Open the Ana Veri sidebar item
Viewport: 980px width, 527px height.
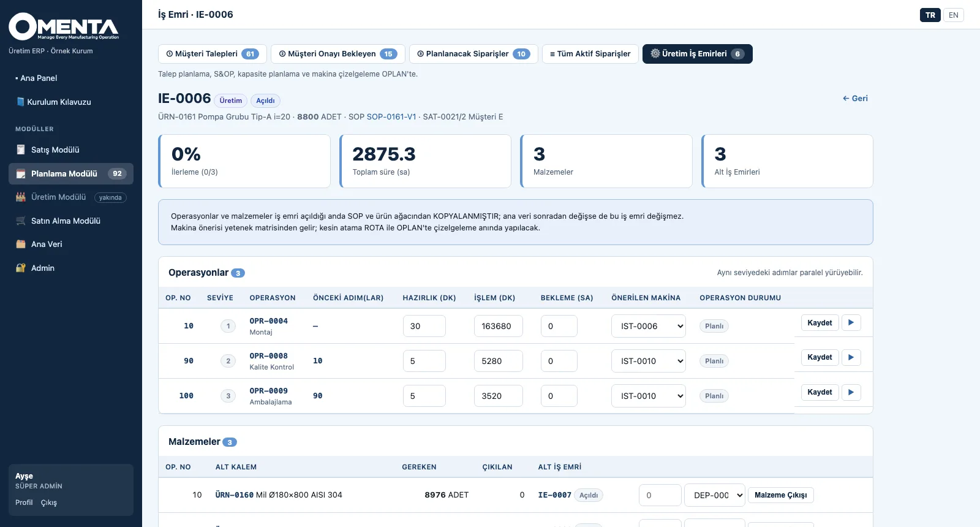pos(71,244)
